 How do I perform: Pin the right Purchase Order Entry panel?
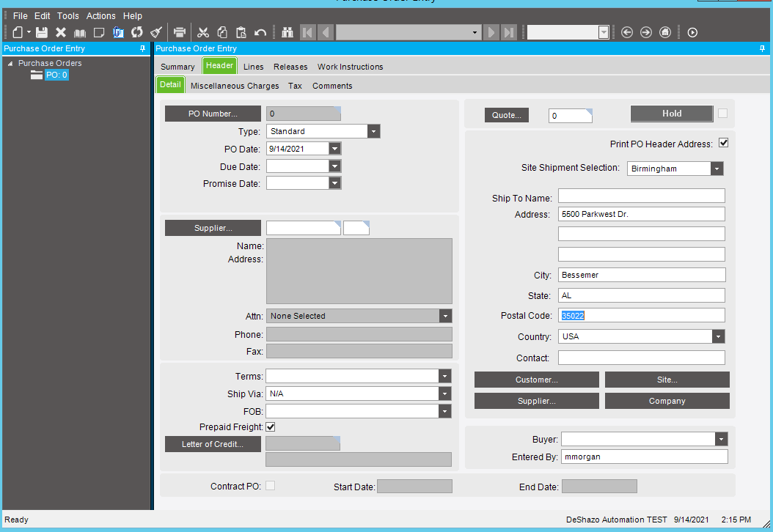click(762, 48)
